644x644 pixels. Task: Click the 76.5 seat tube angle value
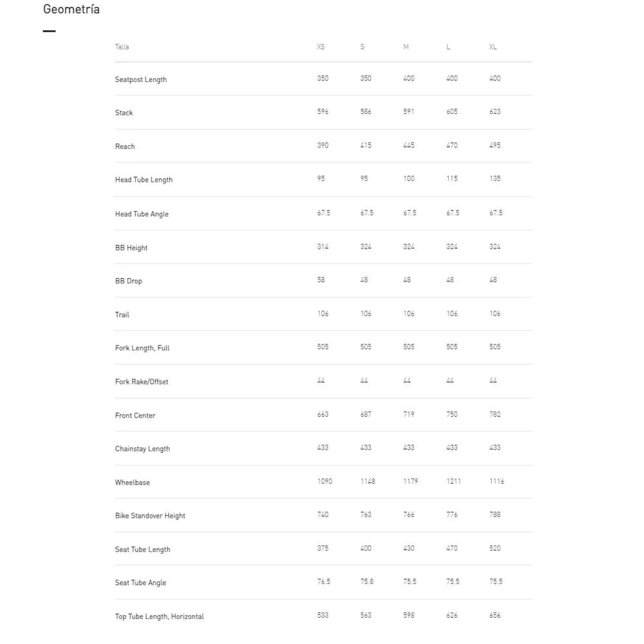323,582
